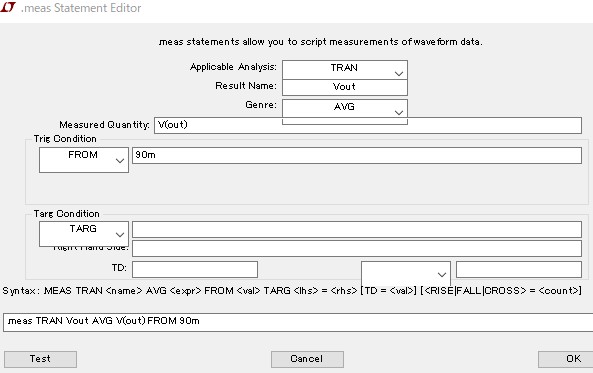Confirm with the OK button
The image size is (593, 373).
tap(565, 359)
